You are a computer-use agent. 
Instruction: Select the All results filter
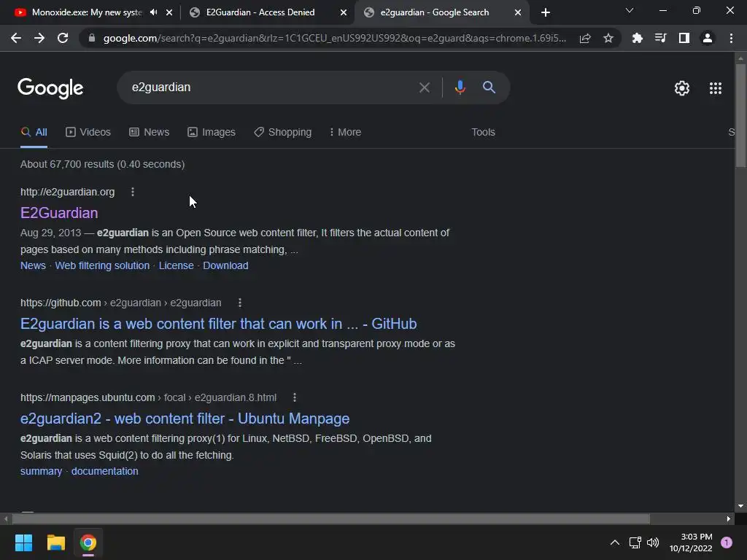click(x=34, y=133)
